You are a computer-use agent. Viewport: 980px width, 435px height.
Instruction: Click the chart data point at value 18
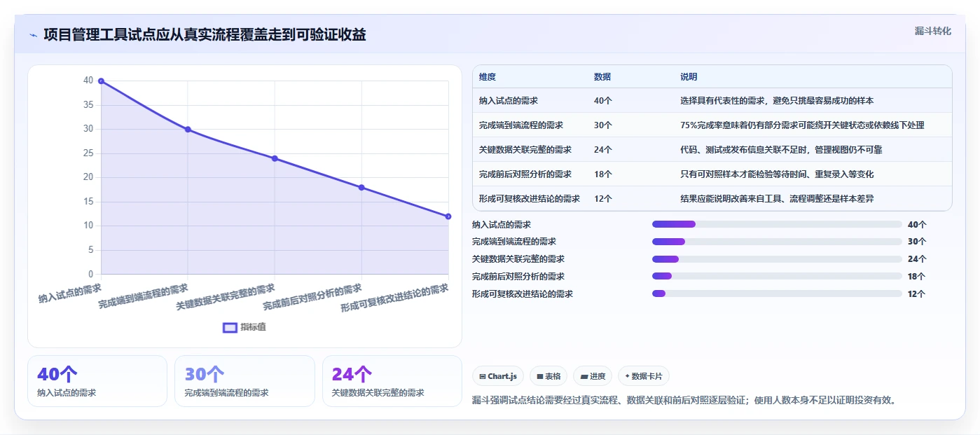click(361, 188)
